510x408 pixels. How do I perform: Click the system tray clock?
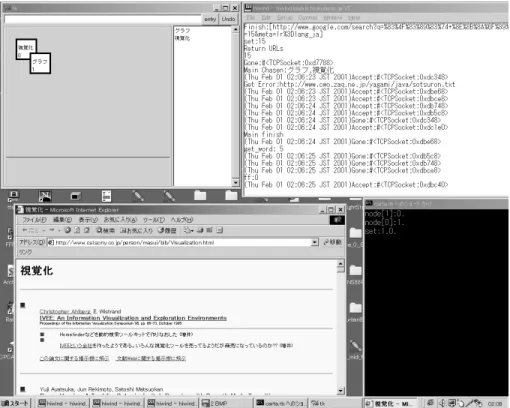(x=495, y=403)
